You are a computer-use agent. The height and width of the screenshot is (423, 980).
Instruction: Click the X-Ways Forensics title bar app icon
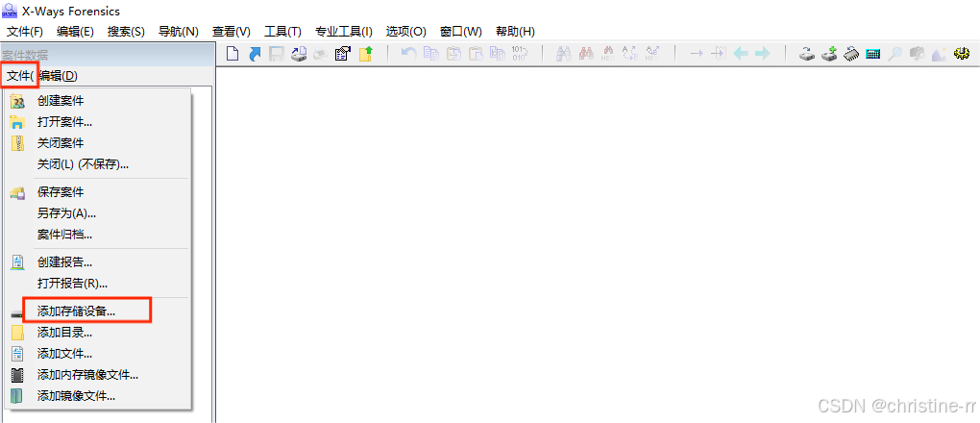pyautogui.click(x=10, y=11)
